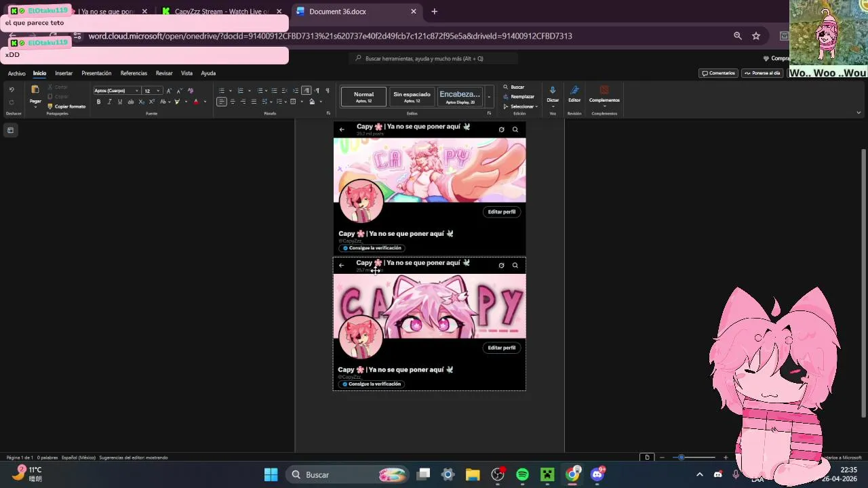868x488 pixels.
Task: Click the Comentarios button
Action: point(718,73)
